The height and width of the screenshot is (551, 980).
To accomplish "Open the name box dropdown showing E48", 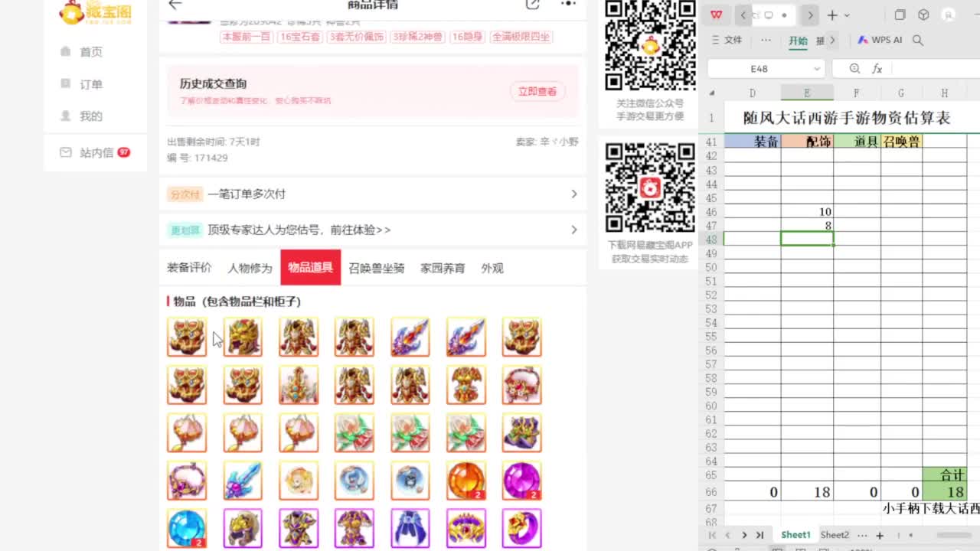I will pos(818,68).
